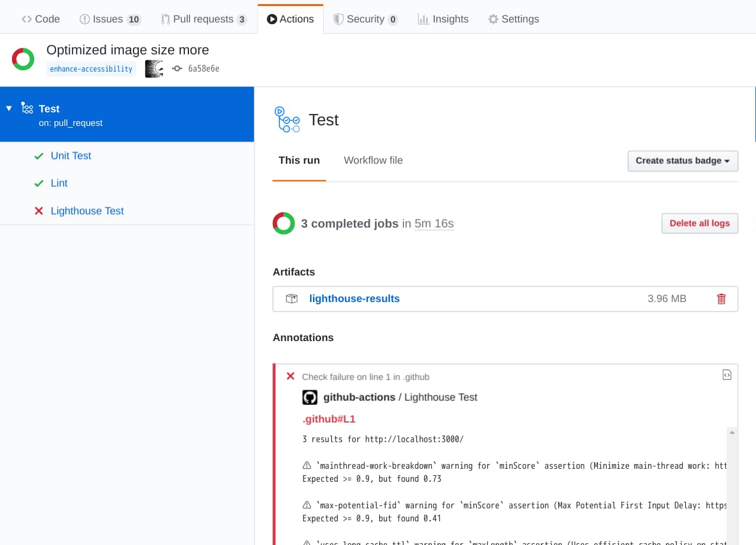
Task: Click the github-actions bot avatar
Action: click(309, 397)
